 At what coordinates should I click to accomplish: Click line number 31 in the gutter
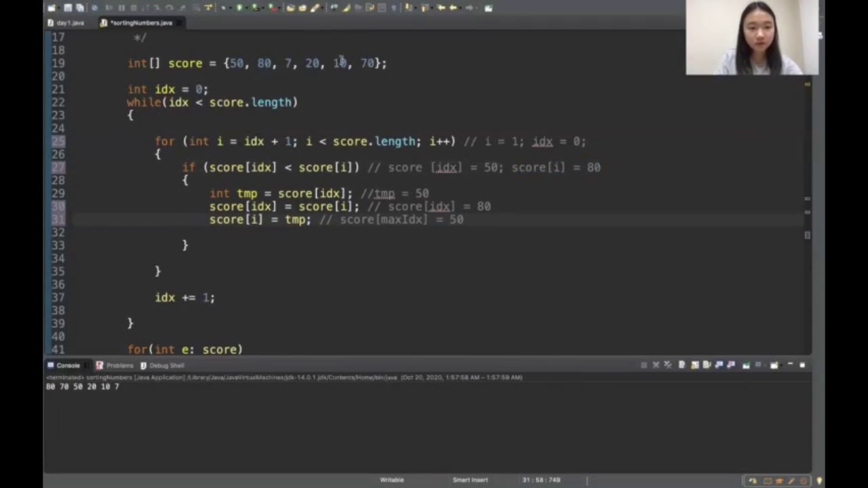[58, 219]
